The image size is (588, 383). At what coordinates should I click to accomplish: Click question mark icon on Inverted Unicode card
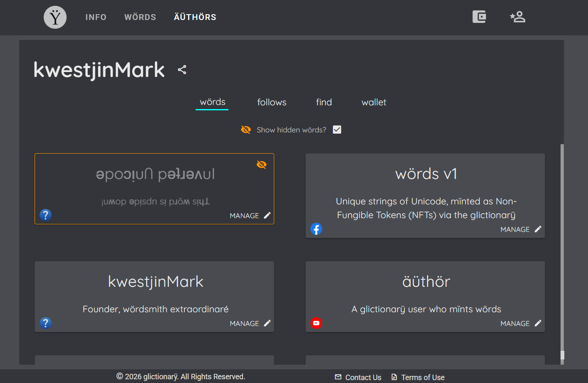[x=45, y=215]
